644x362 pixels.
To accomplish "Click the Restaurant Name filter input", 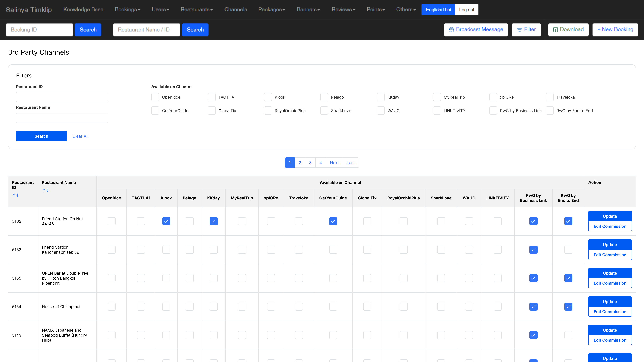I will point(62,118).
